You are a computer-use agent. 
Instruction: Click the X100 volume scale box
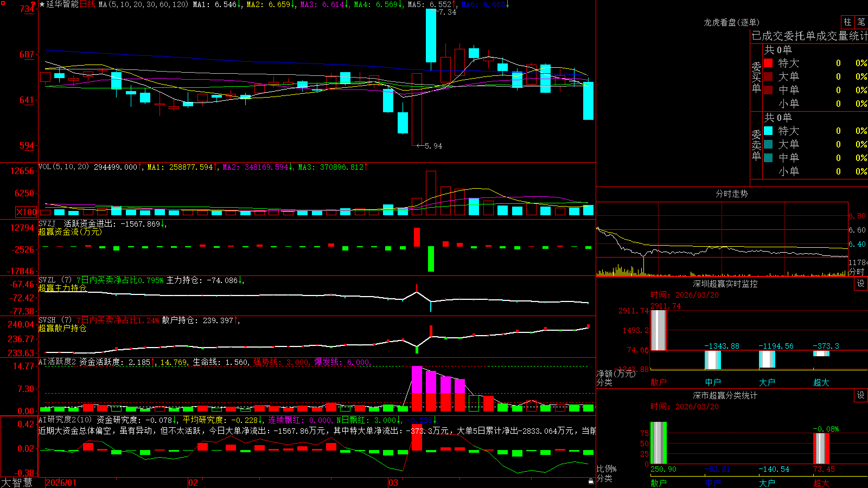point(27,212)
